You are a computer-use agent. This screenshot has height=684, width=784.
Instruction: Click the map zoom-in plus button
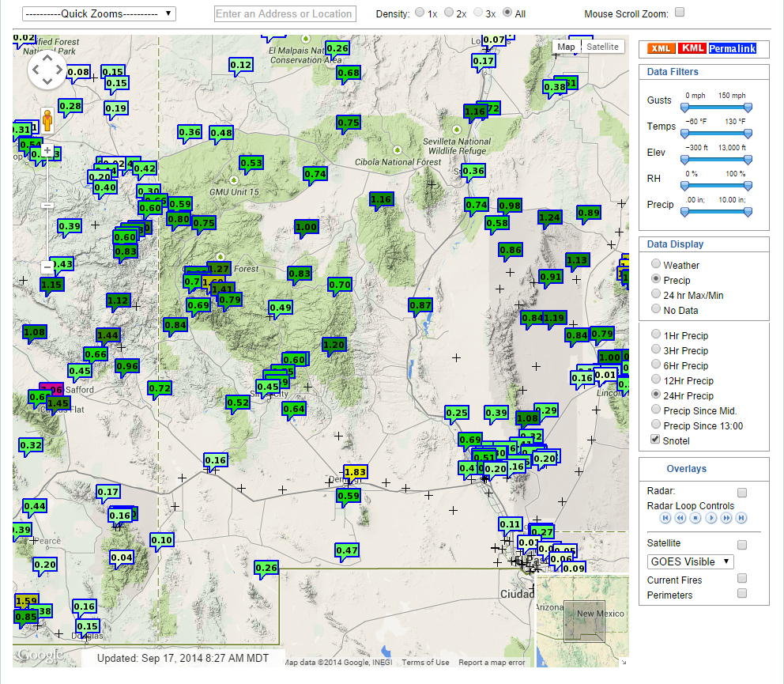[x=48, y=149]
